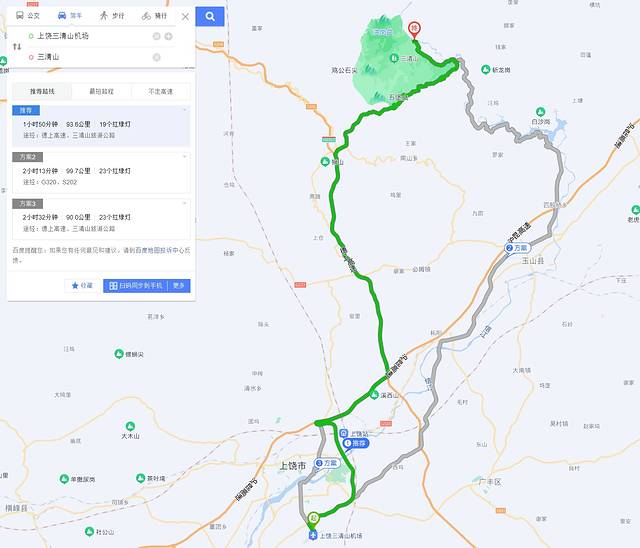This screenshot has height=548, width=640.
Task: Expand the plan 3 route details arrow
Action: pos(184,203)
